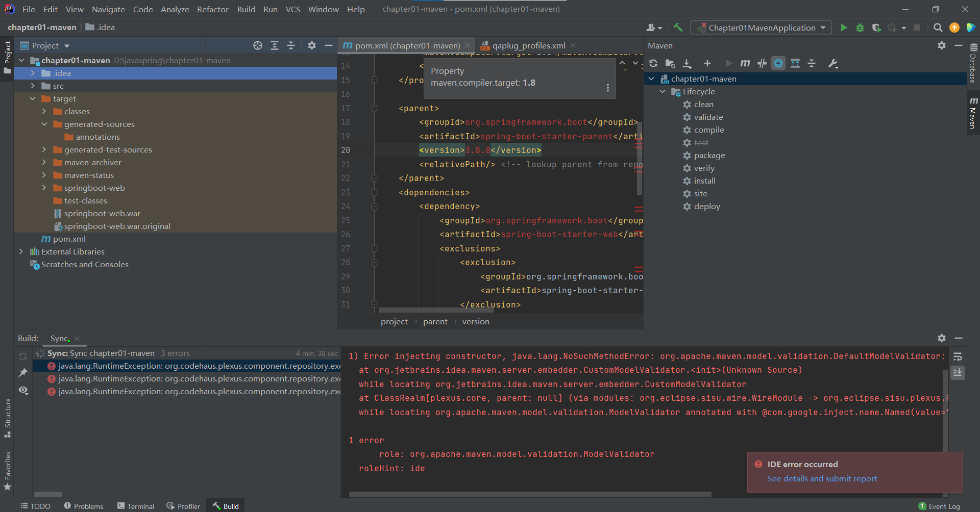Screen dimensions: 980x512
Task: Execute Maven Goal using the m icon
Action: pyautogui.click(x=745, y=63)
